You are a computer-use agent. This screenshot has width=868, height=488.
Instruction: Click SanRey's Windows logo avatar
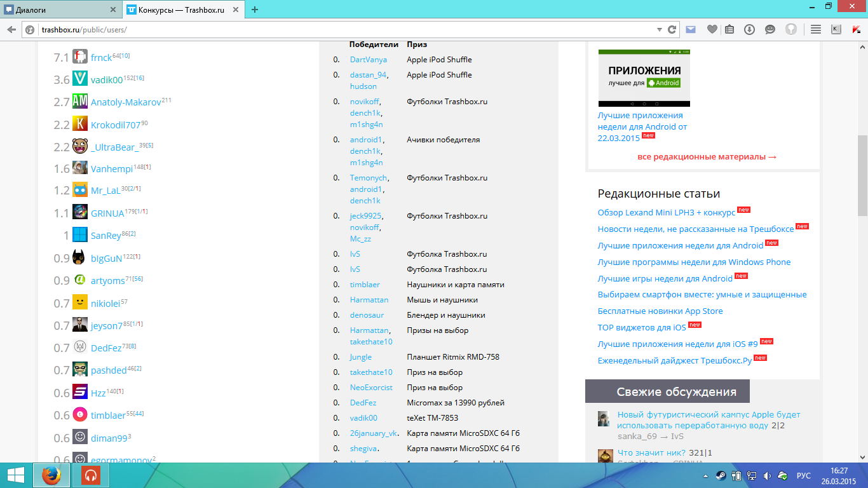[80, 235]
